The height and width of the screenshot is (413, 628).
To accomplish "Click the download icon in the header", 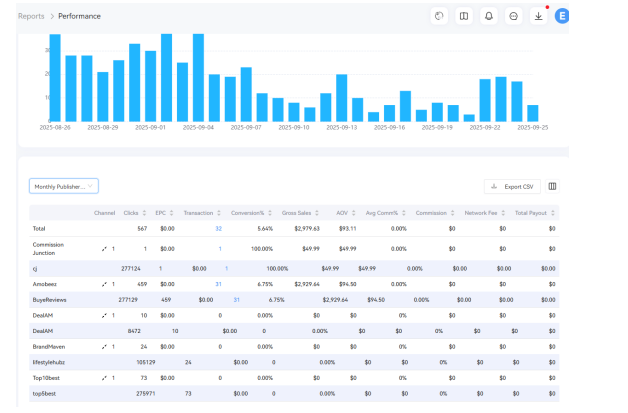I will point(539,16).
